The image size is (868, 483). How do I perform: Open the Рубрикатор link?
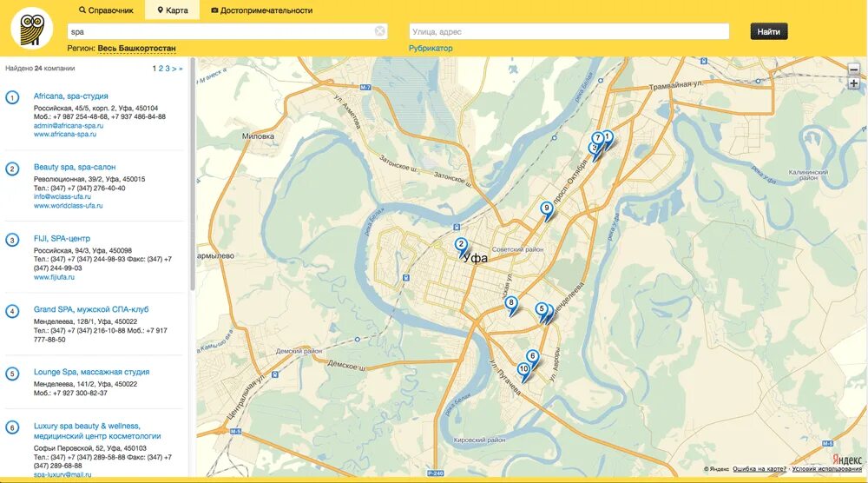(x=431, y=48)
